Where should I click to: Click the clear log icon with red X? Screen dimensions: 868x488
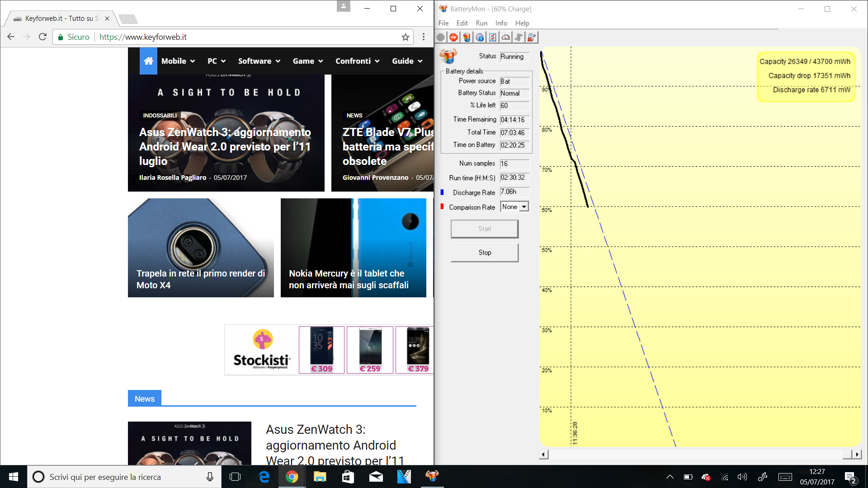click(532, 38)
